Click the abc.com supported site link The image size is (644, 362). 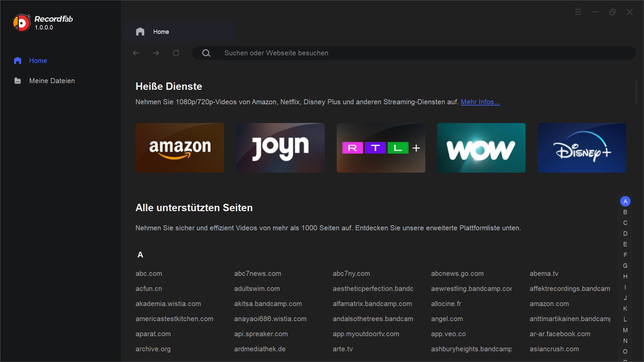[149, 273]
